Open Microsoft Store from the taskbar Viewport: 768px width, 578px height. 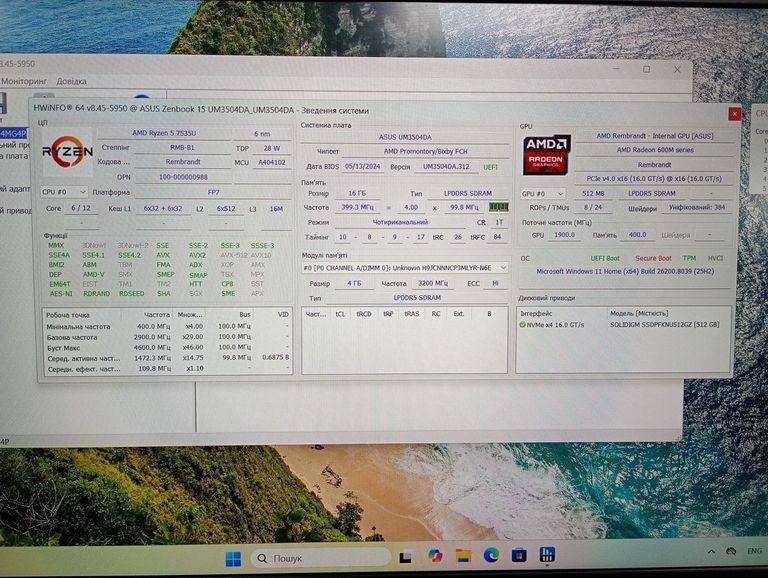(519, 556)
